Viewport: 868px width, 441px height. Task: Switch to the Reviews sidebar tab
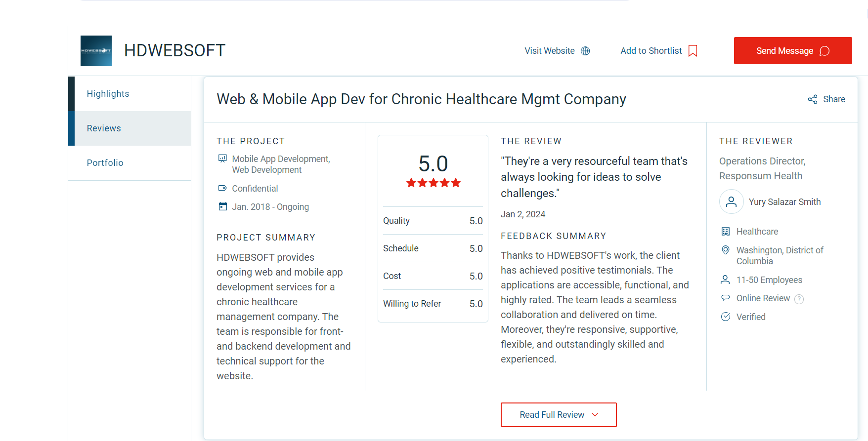point(104,128)
